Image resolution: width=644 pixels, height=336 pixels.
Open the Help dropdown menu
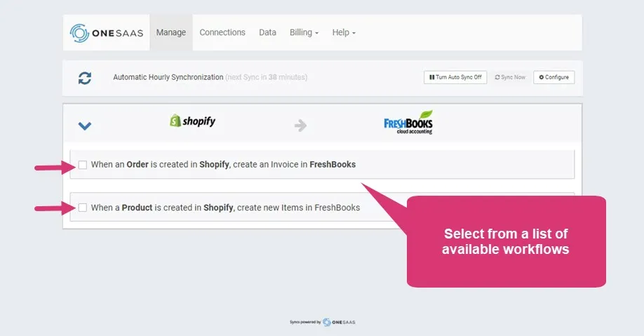point(344,32)
